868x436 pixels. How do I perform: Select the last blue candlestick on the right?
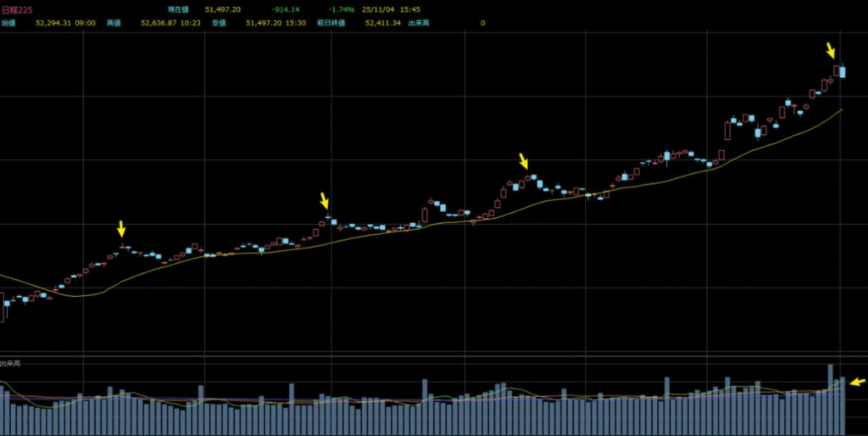click(843, 72)
